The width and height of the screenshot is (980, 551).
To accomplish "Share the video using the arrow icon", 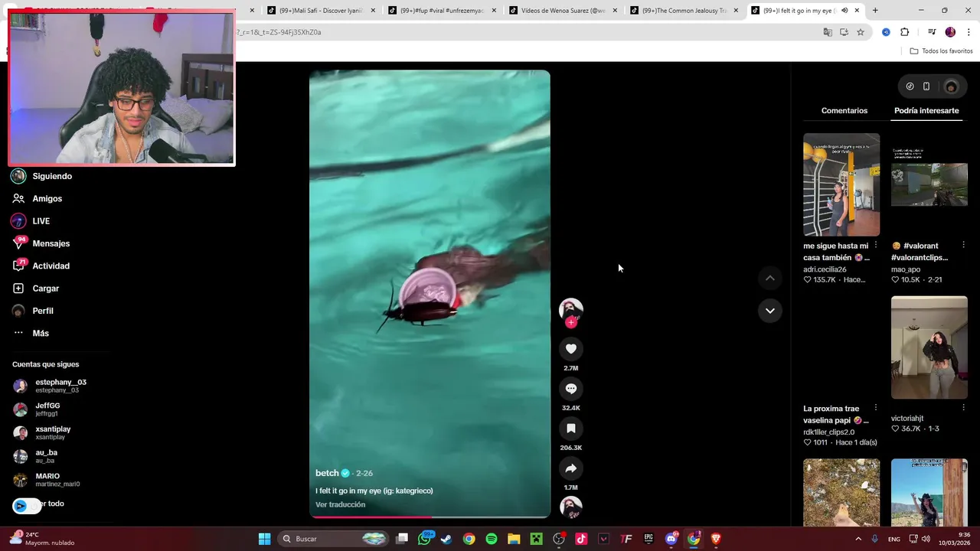I will [570, 468].
